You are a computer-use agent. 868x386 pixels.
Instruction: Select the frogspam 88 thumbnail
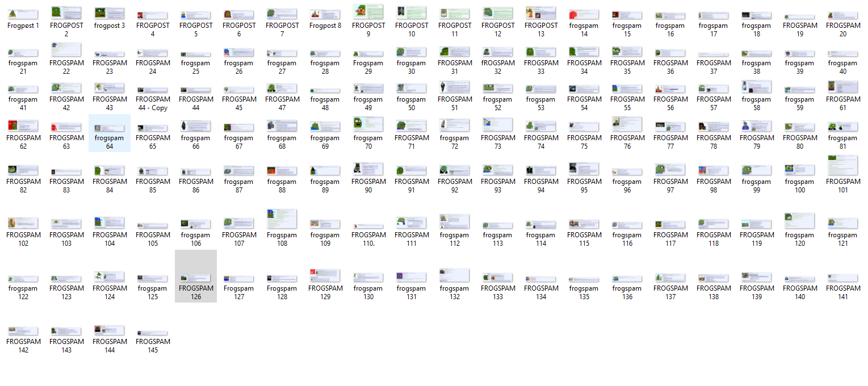[282, 171]
